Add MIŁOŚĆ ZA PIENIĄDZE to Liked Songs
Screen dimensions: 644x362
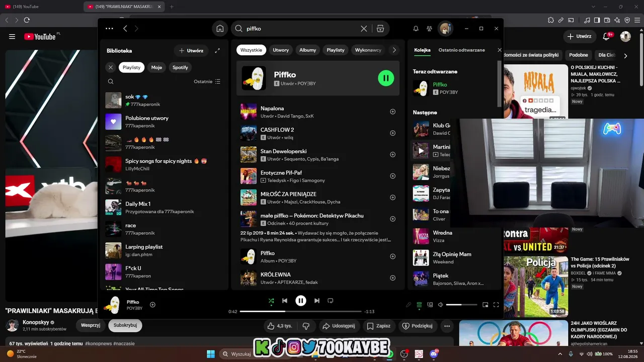coord(393,198)
